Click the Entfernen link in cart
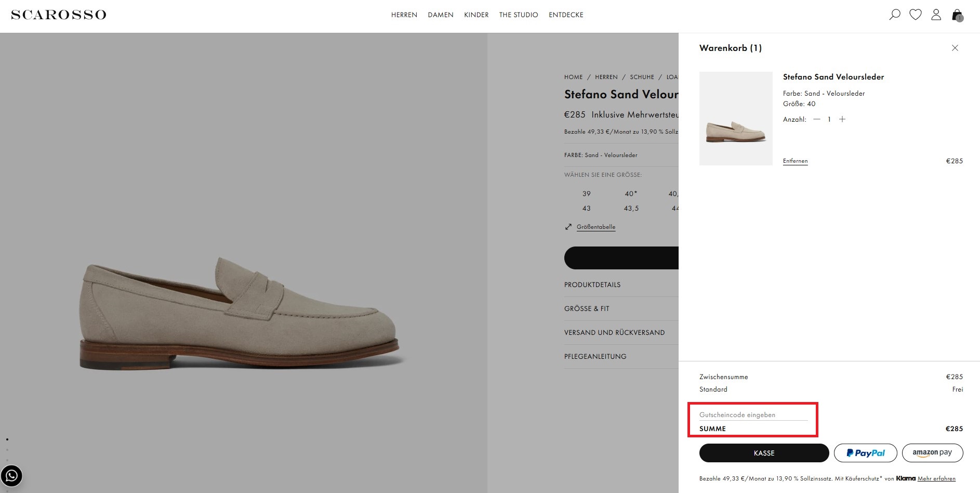Viewport: 980px width, 493px height. [795, 161]
